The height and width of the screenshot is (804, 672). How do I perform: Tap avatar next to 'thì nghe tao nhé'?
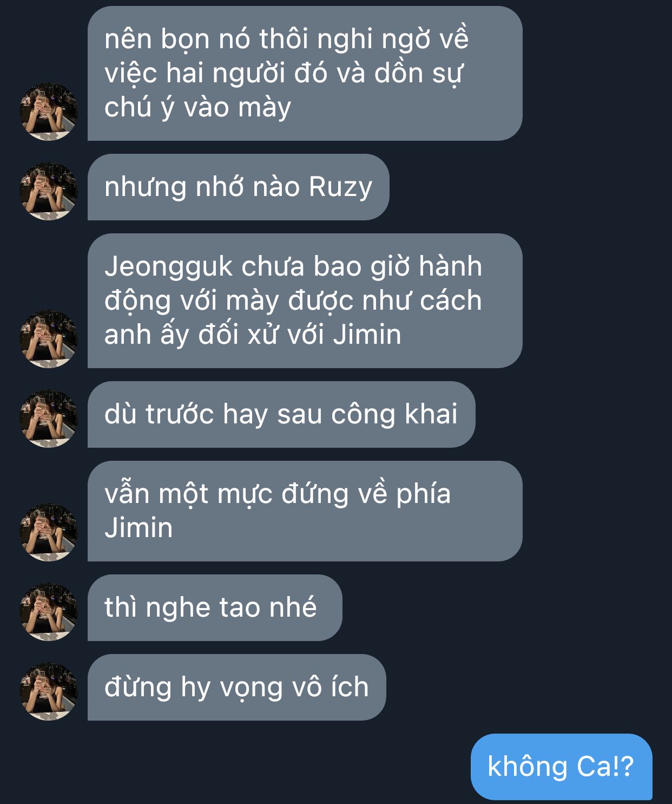[49, 612]
